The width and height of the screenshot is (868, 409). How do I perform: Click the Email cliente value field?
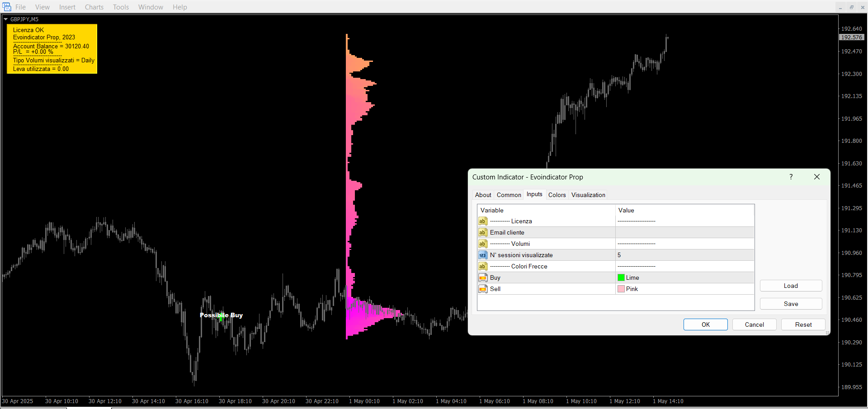(x=684, y=232)
